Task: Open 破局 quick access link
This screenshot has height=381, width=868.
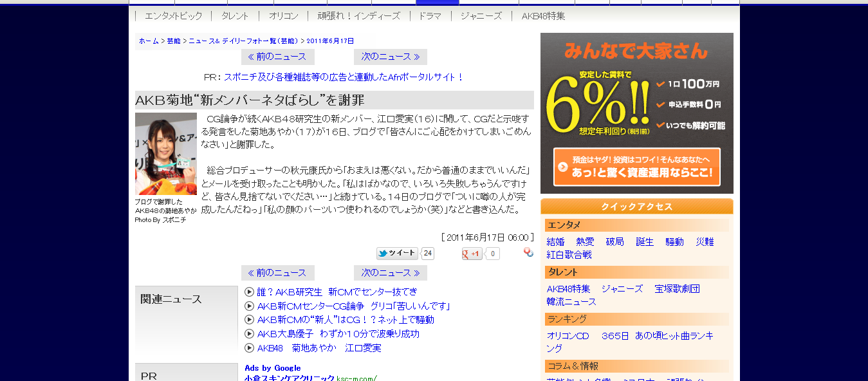Action: (614, 242)
